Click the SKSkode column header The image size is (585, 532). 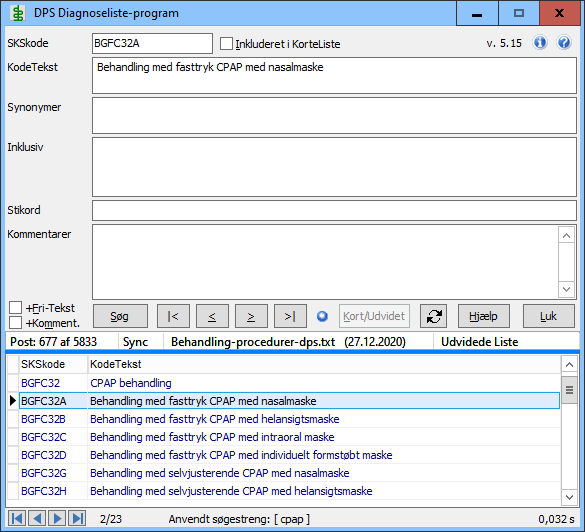point(53,364)
